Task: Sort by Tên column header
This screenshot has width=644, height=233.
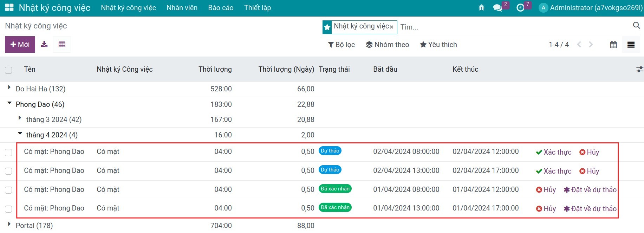Action: pyautogui.click(x=30, y=69)
